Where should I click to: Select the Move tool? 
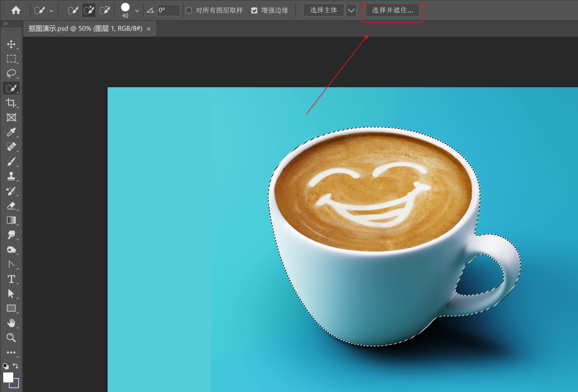point(11,44)
